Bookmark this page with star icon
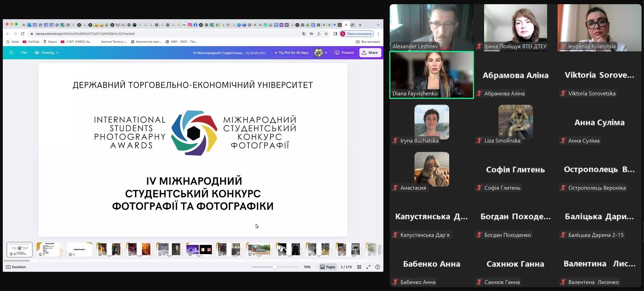This screenshot has width=644, height=291. tap(326, 34)
